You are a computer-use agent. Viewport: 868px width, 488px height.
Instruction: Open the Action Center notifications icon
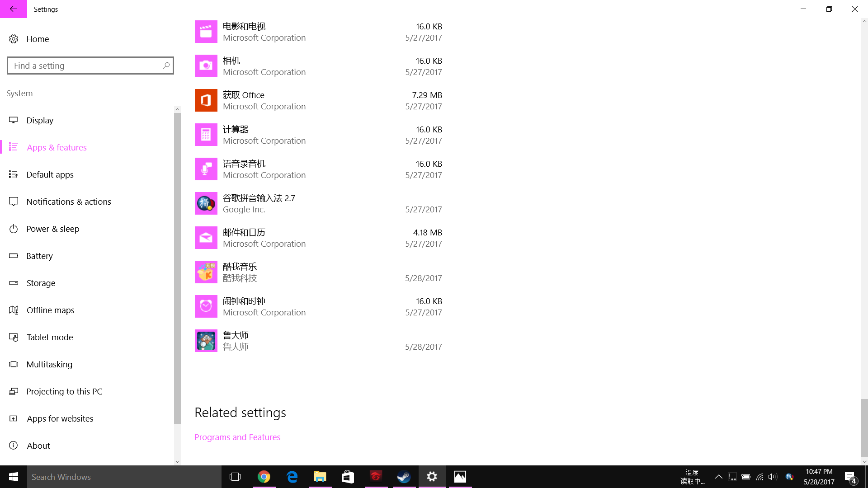point(850,477)
